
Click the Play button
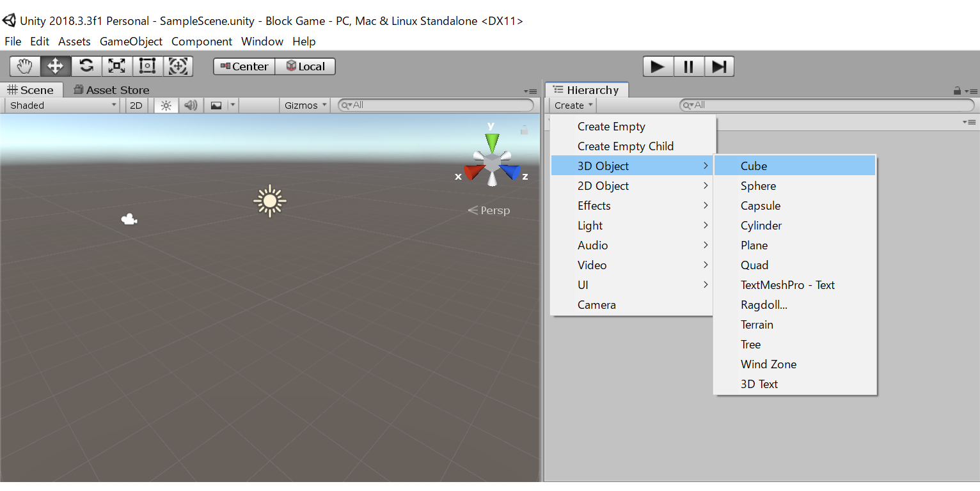[x=658, y=66]
